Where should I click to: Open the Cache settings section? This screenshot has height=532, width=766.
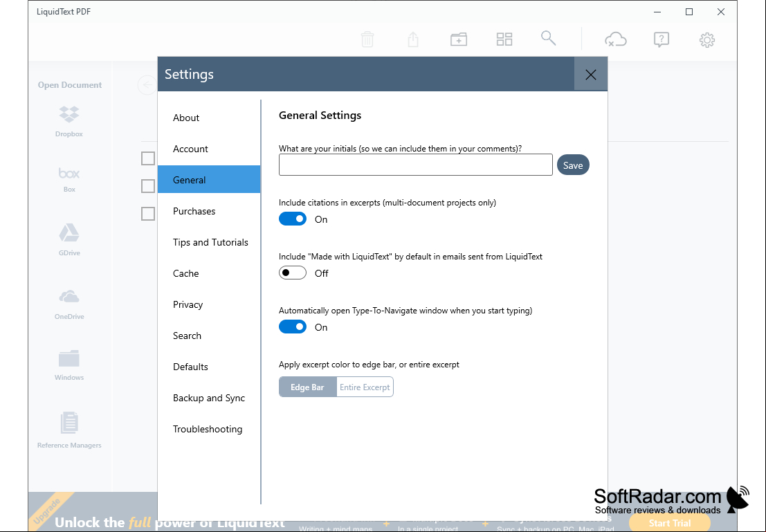click(x=209, y=273)
